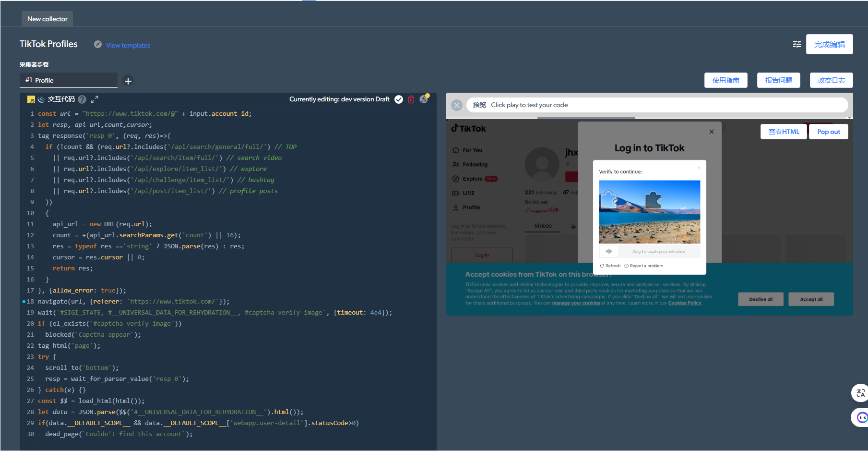Open the Videos tab in the preview

pyautogui.click(x=543, y=226)
